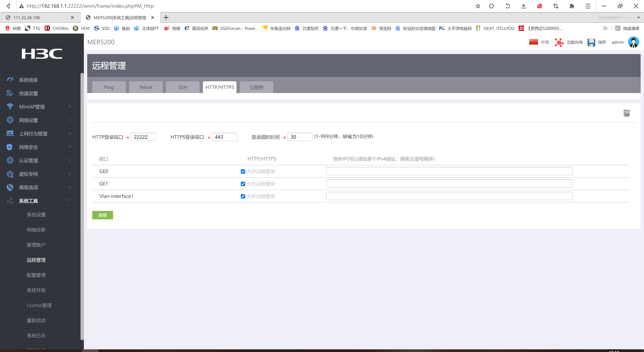Open 系统设置 under System Tools

pos(36,215)
